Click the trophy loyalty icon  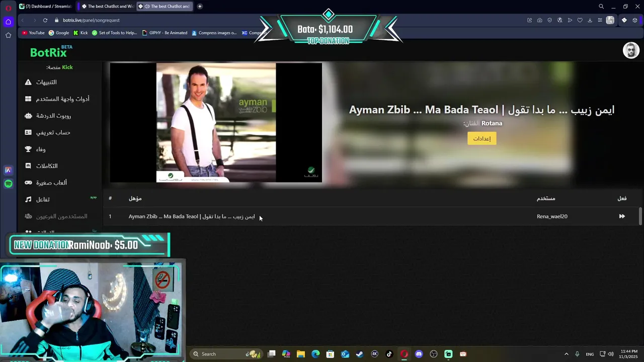(x=28, y=149)
